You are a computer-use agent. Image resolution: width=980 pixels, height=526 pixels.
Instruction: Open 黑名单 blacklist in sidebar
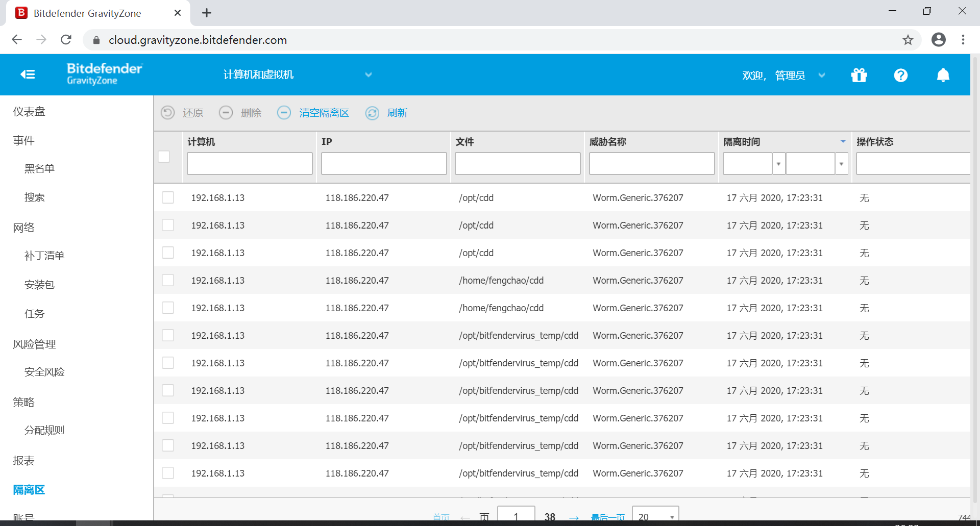pos(39,169)
